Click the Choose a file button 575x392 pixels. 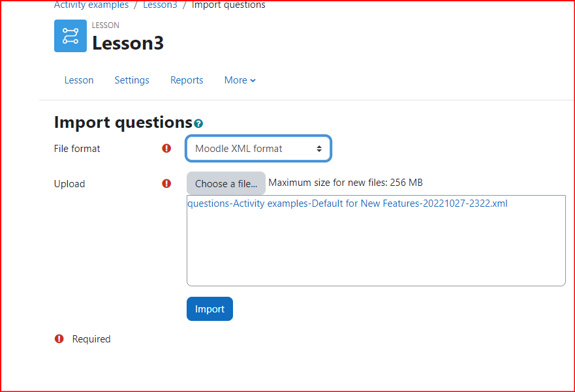click(x=226, y=183)
